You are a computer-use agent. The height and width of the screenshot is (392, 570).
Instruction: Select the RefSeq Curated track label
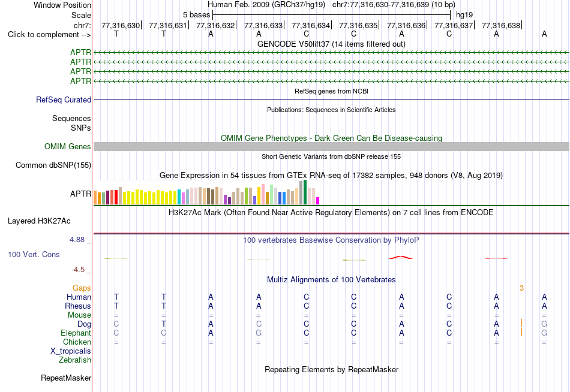click(64, 99)
